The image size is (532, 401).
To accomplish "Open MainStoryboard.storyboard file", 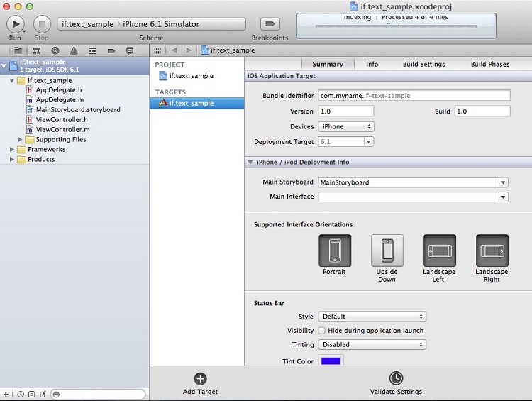I will 78,110.
